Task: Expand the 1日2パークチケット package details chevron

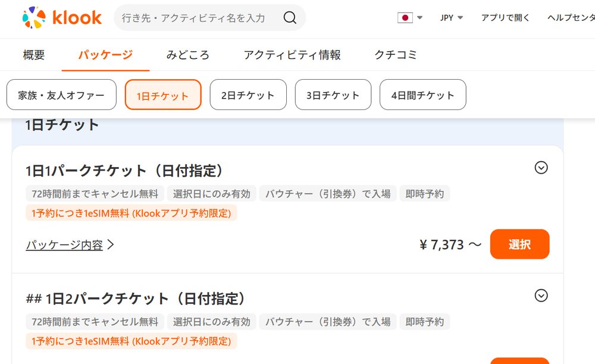Action: tap(541, 294)
